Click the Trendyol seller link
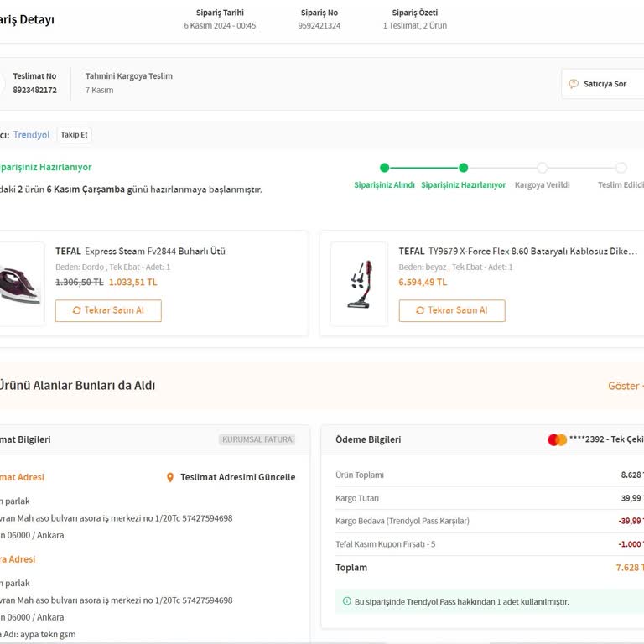Screen dimensions: 644x644 click(x=31, y=135)
